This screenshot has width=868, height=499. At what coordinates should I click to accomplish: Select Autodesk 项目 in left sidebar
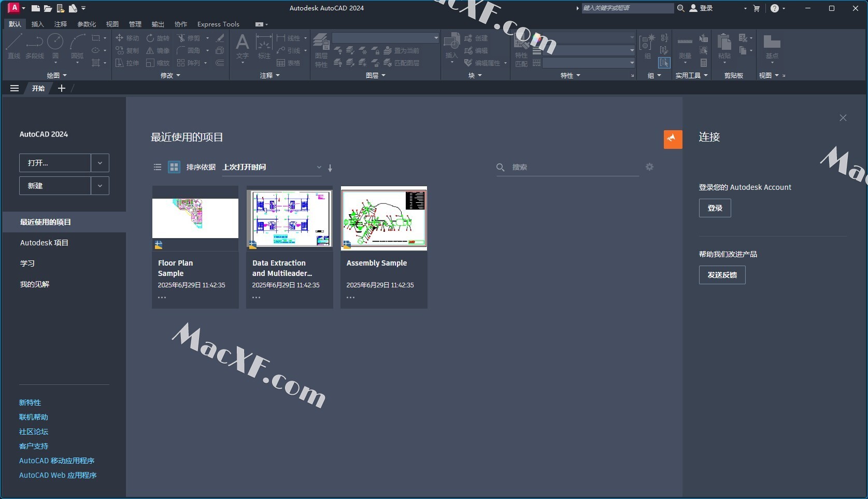pos(64,243)
